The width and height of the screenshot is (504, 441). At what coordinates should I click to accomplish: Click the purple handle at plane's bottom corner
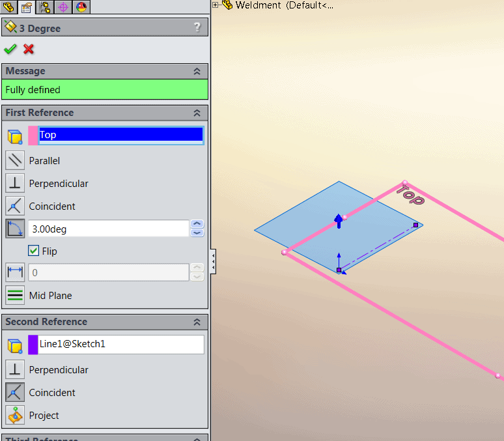[339, 270]
